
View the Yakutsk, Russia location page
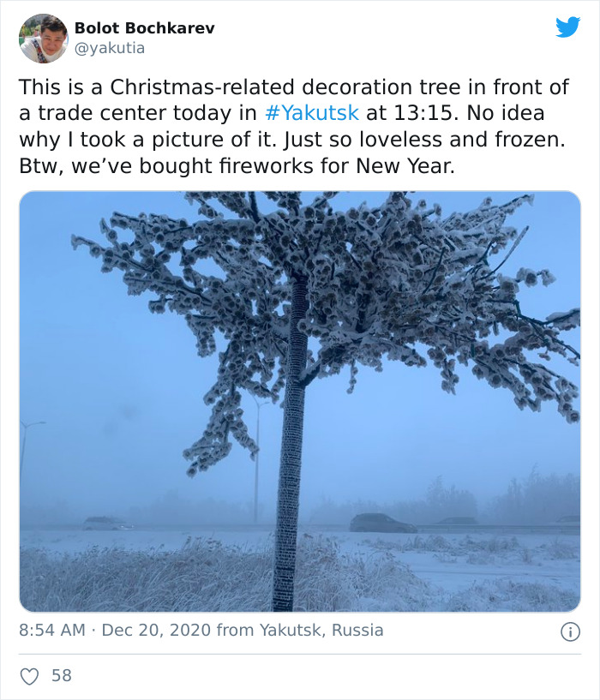tap(322, 631)
